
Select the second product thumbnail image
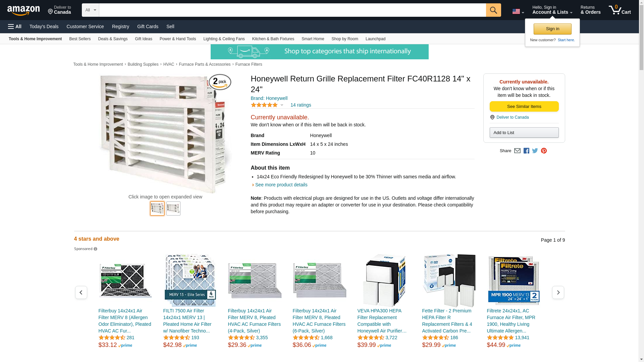pos(173,208)
